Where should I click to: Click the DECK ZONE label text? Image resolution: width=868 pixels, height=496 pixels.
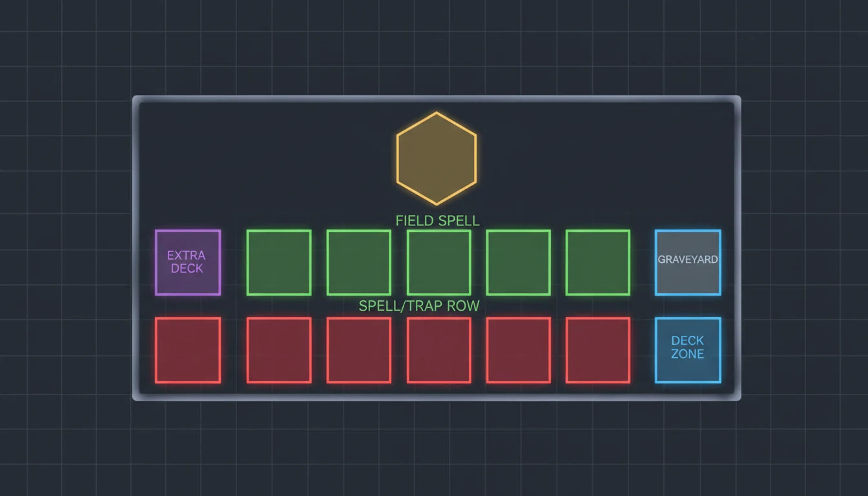[687, 349]
